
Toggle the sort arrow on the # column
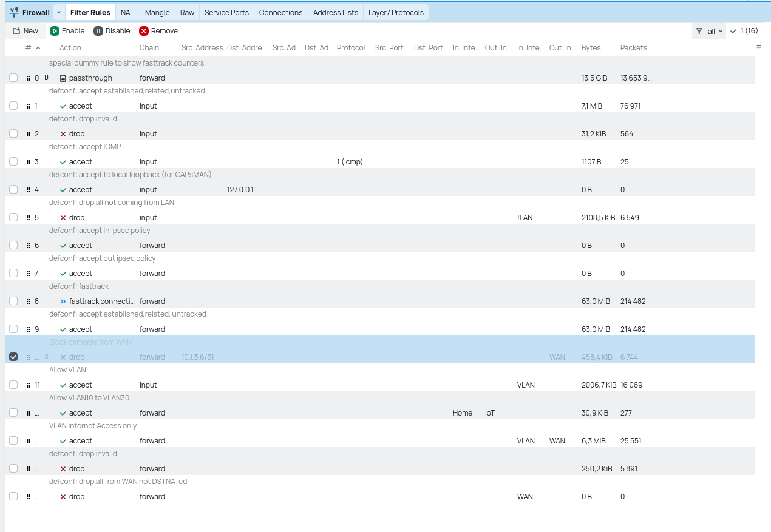point(38,48)
